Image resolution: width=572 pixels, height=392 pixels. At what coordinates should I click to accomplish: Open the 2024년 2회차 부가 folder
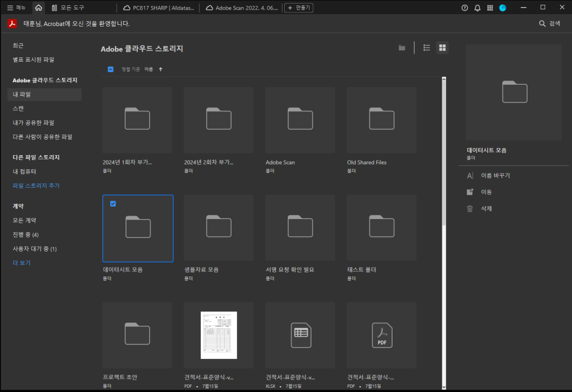(x=218, y=120)
